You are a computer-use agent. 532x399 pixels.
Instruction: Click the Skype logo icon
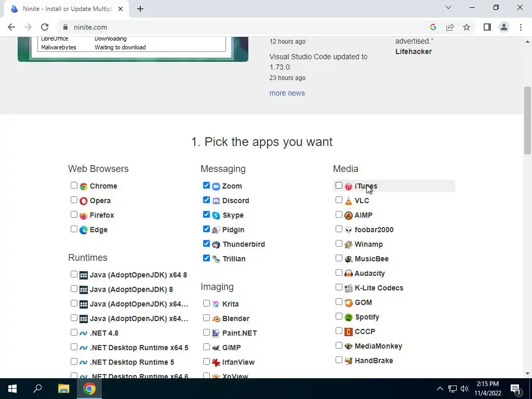pos(216,216)
